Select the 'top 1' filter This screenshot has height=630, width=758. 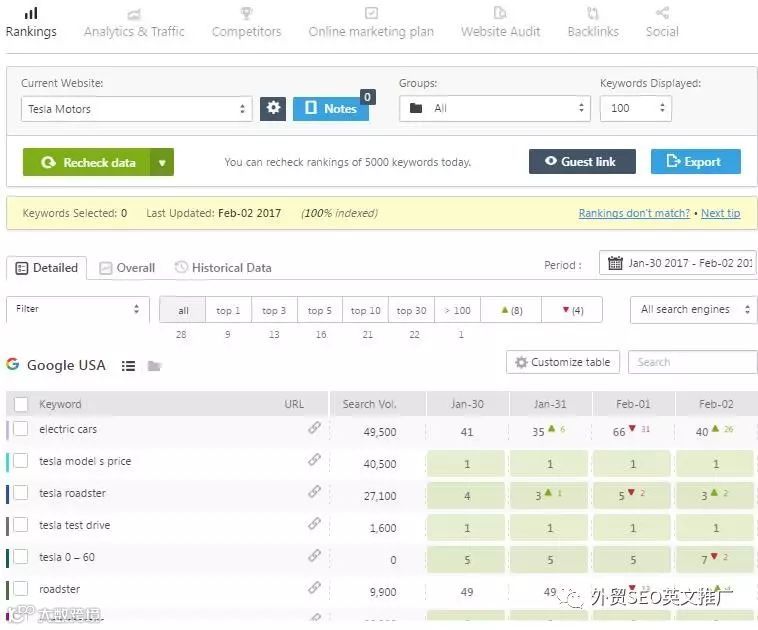pyautogui.click(x=228, y=310)
